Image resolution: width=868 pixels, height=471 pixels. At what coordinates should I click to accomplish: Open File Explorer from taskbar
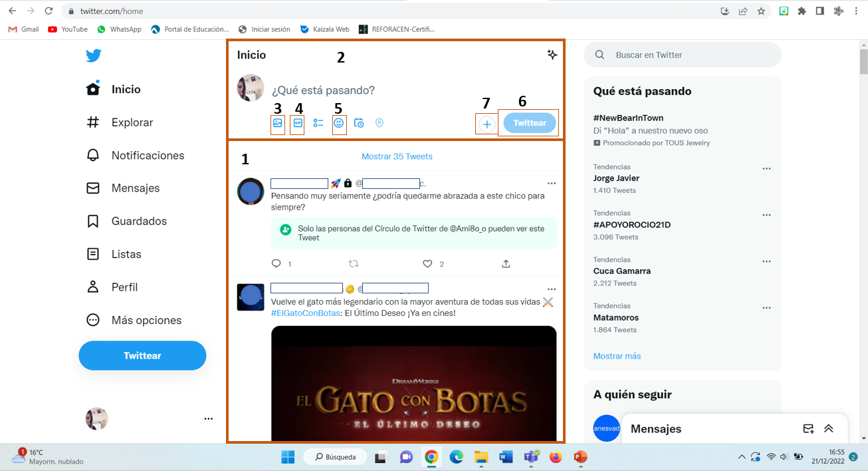coord(481,457)
